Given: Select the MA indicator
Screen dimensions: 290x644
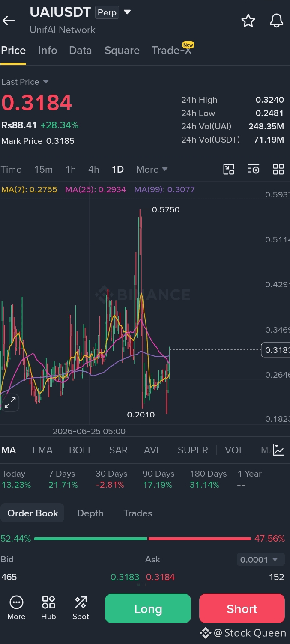Looking at the screenshot, I should point(9,450).
